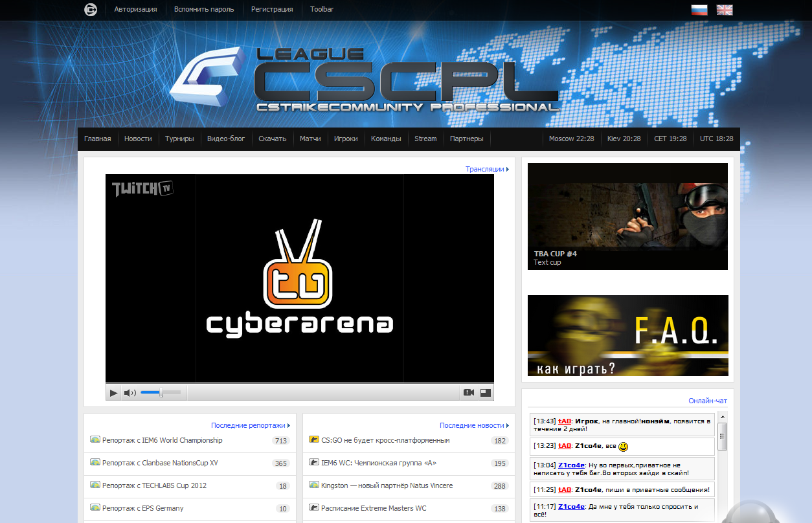This screenshot has width=812, height=523.
Task: Click the Twitch TV logo in the player
Action: coord(142,188)
